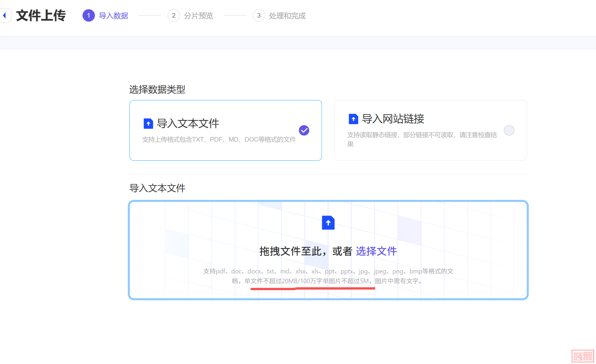Click the red watermark logo at bottom-right
The width and height of the screenshot is (596, 364).
tap(583, 356)
